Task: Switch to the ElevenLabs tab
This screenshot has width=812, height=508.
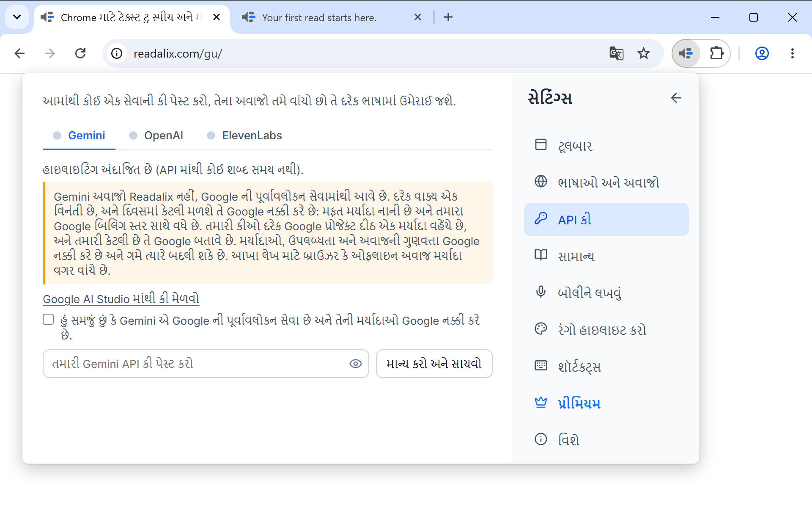Action: [x=244, y=135]
